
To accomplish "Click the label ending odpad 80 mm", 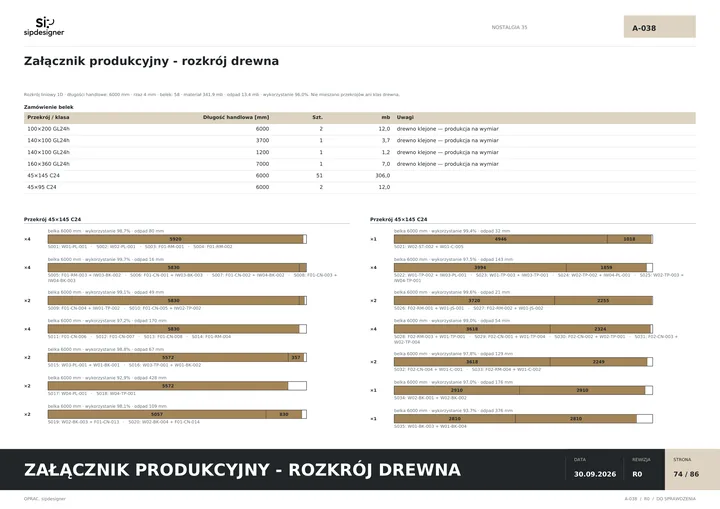I will [106, 231].
